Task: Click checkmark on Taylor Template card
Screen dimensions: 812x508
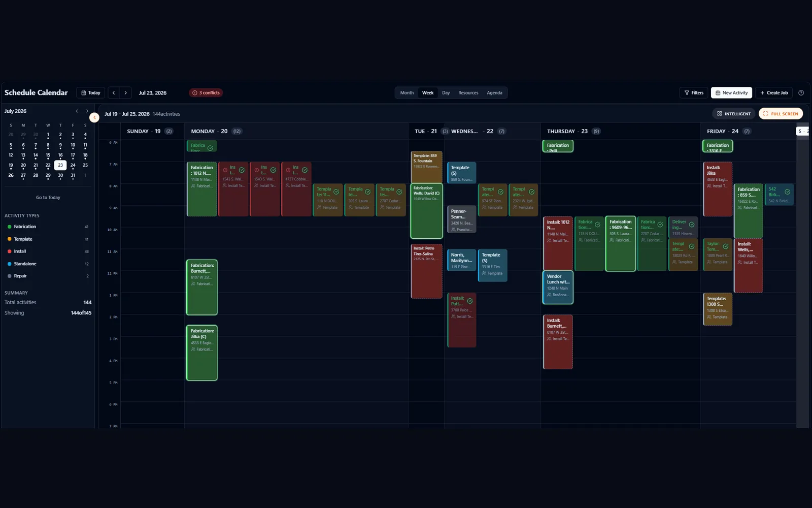Action: pos(726,246)
